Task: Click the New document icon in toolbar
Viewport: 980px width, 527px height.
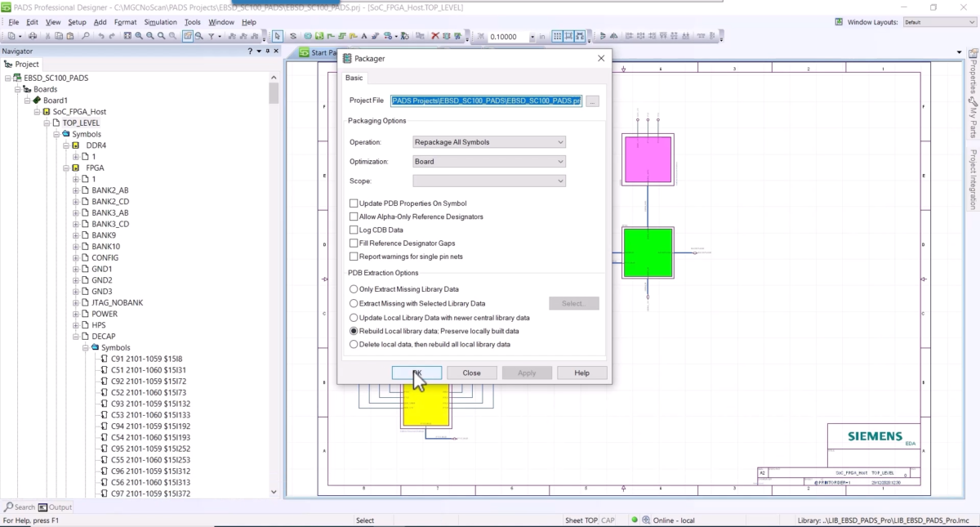Action: 11,36
